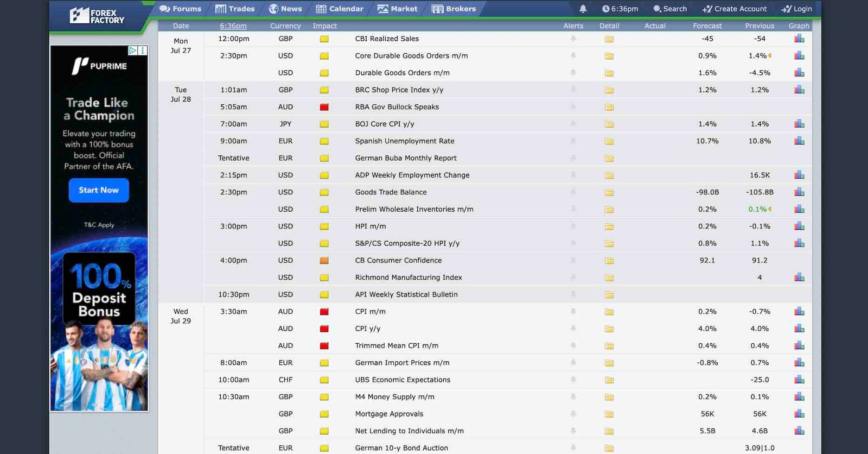The height and width of the screenshot is (454, 868).
Task: Toggle alert bell for CBI Realized Sales
Action: (x=573, y=39)
